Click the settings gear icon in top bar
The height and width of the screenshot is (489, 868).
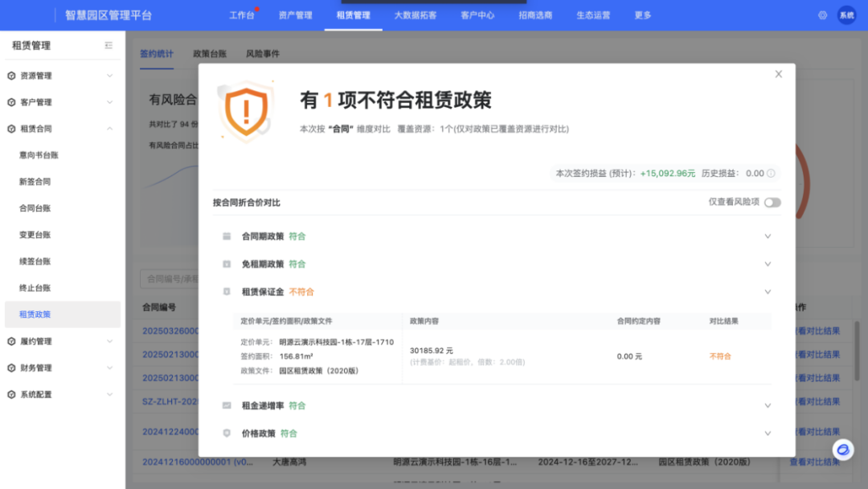[x=822, y=15]
